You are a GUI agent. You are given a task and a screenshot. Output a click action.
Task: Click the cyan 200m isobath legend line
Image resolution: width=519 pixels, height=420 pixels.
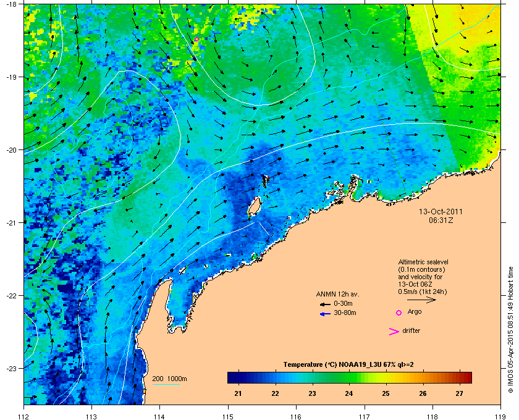(166, 384)
